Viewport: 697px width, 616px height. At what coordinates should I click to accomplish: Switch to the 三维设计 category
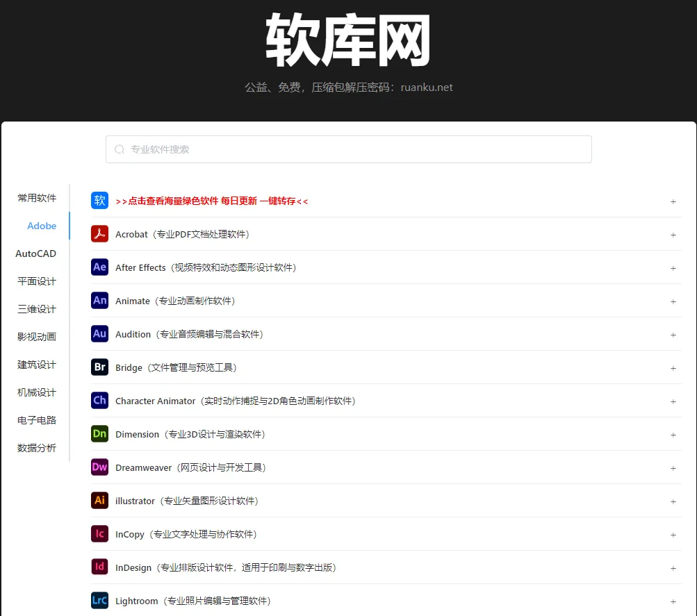pos(37,309)
